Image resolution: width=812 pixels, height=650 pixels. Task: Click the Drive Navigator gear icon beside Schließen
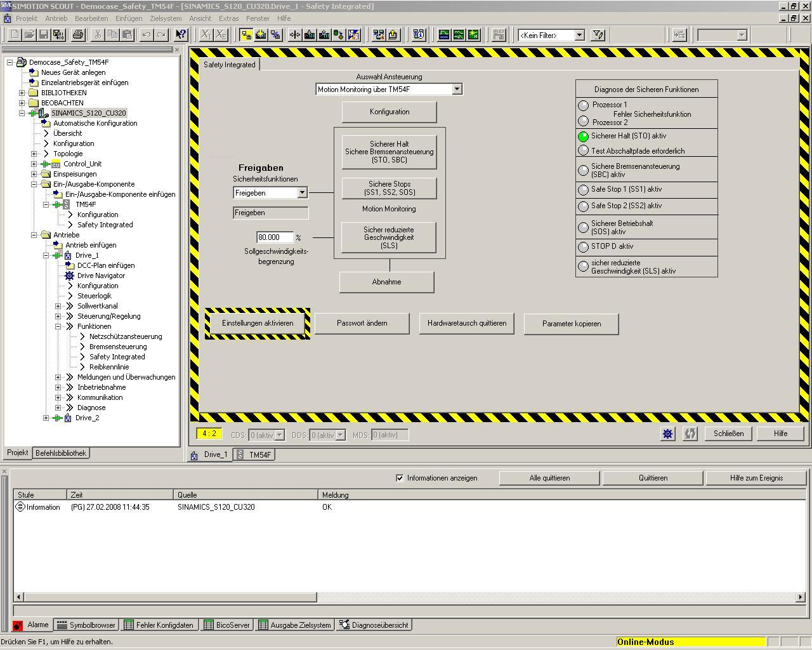point(668,434)
